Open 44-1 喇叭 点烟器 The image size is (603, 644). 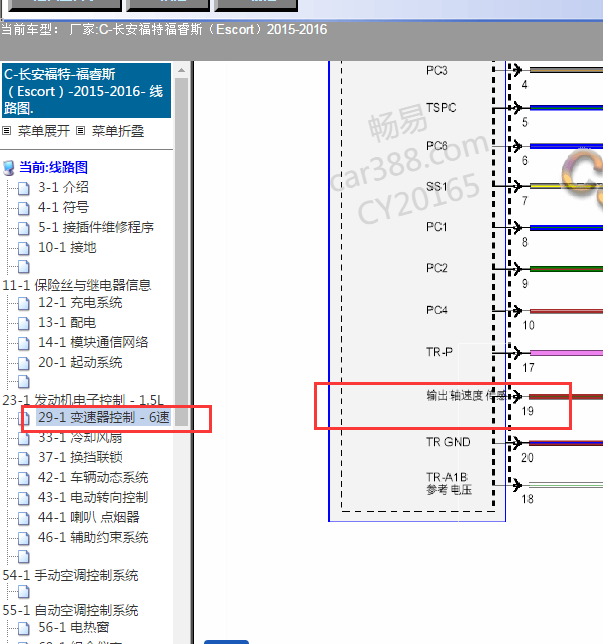[89, 517]
